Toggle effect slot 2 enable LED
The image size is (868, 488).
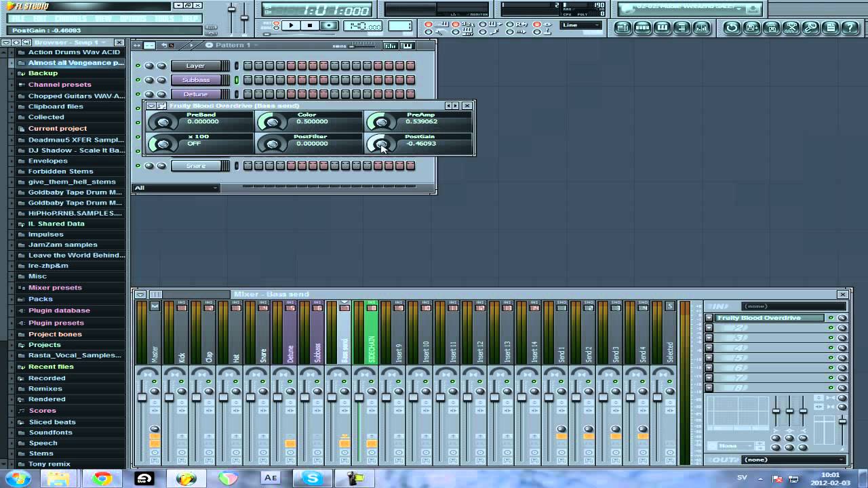831,328
